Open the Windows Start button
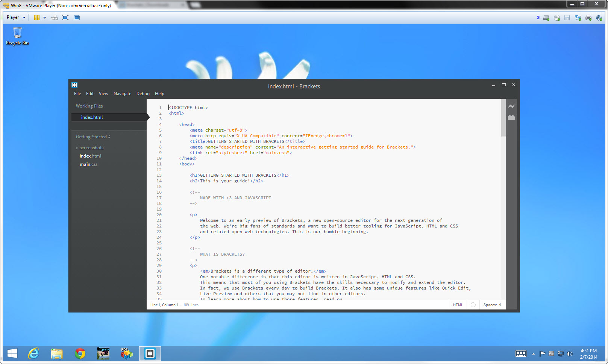Image resolution: width=608 pixels, height=364 pixels. click(x=12, y=353)
